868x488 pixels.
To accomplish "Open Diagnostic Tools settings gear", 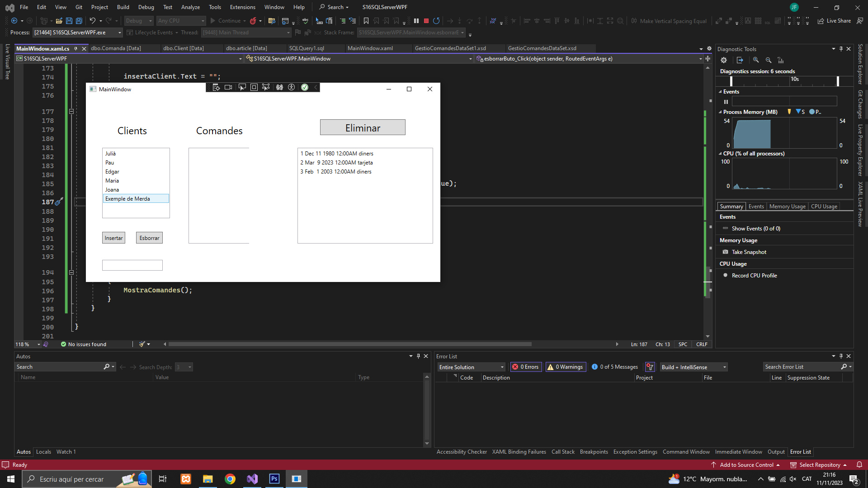I will pos(724,60).
